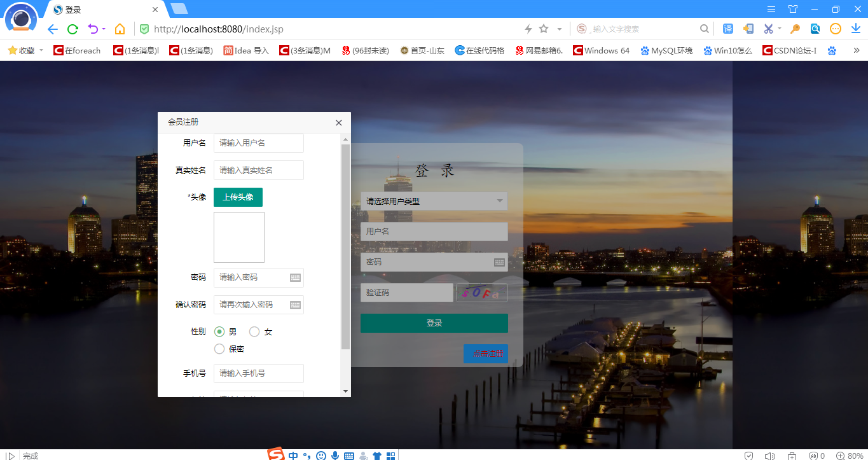Click the 上传头像 button
868x460 pixels.
click(238, 197)
